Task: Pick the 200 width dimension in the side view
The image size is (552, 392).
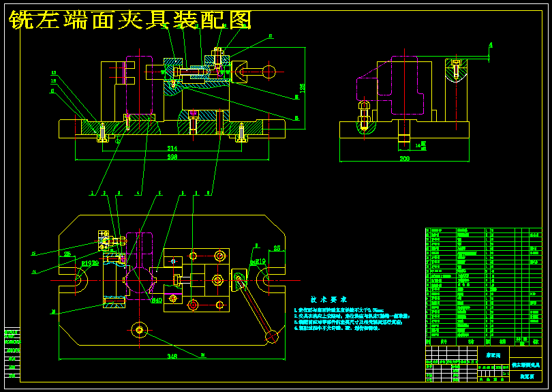Action: 405,159
